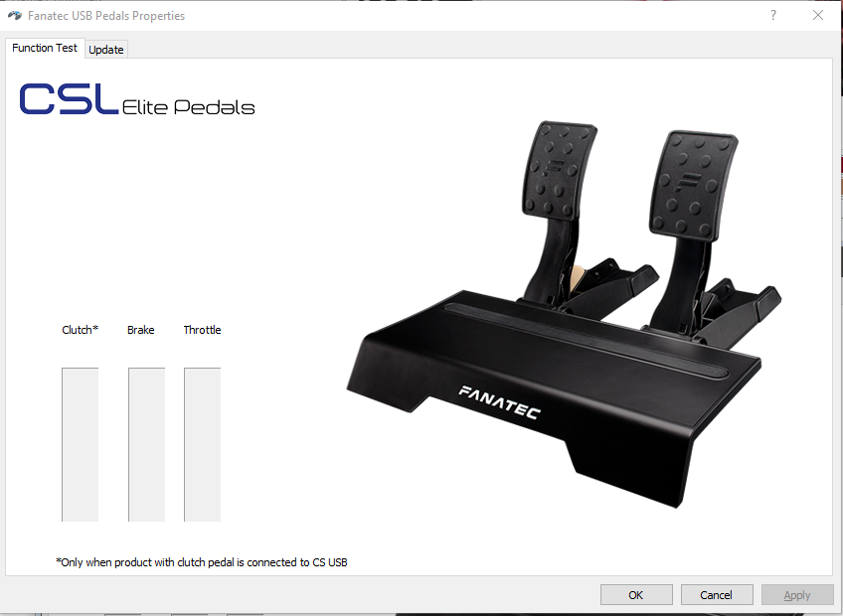Click the grayed-out Apply button
Image resolution: width=843 pixels, height=616 pixels.
pyautogui.click(x=796, y=595)
